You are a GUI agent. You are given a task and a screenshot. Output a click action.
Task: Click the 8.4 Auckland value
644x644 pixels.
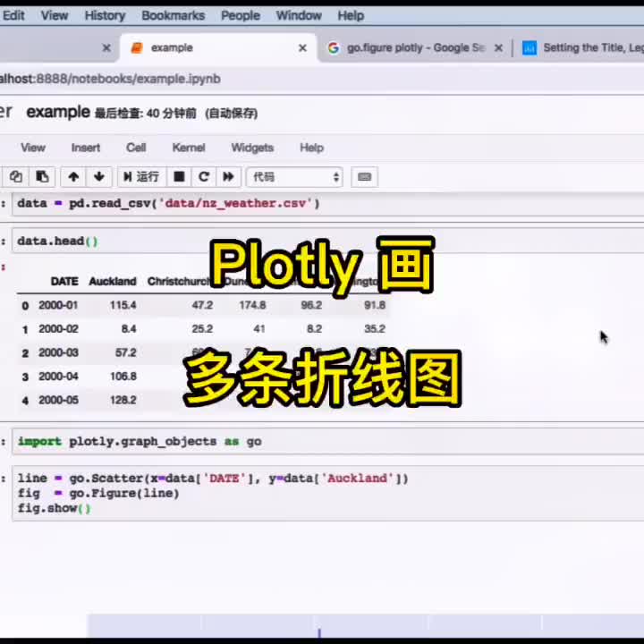click(x=129, y=329)
